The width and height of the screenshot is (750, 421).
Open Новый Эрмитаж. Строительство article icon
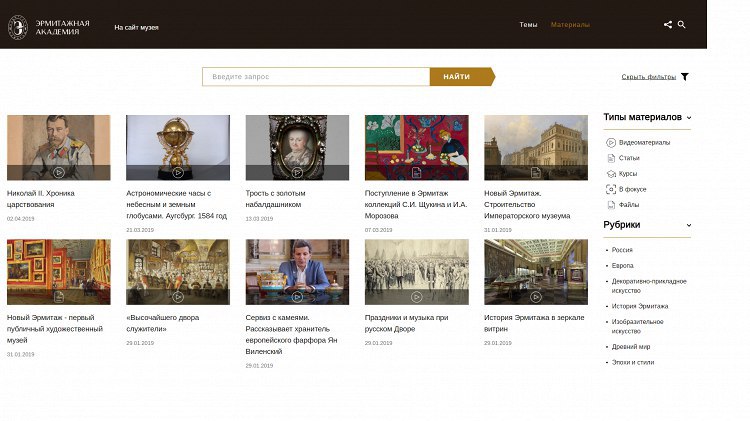tap(536, 172)
